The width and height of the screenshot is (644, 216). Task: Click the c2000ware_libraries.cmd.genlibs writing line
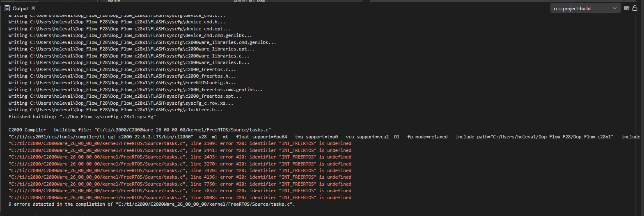click(x=142, y=42)
